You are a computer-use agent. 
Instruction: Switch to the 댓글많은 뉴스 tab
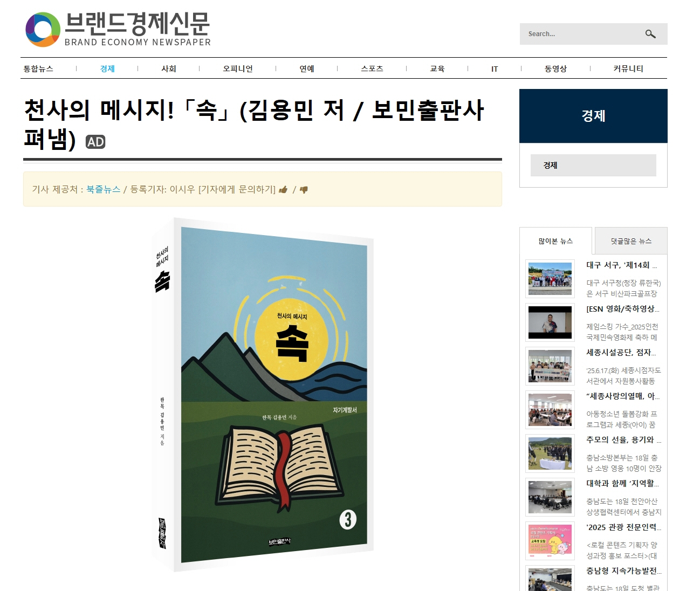631,241
